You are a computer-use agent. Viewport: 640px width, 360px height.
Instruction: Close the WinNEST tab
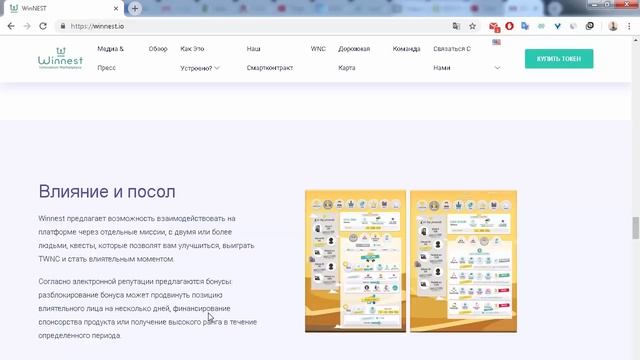116,8
